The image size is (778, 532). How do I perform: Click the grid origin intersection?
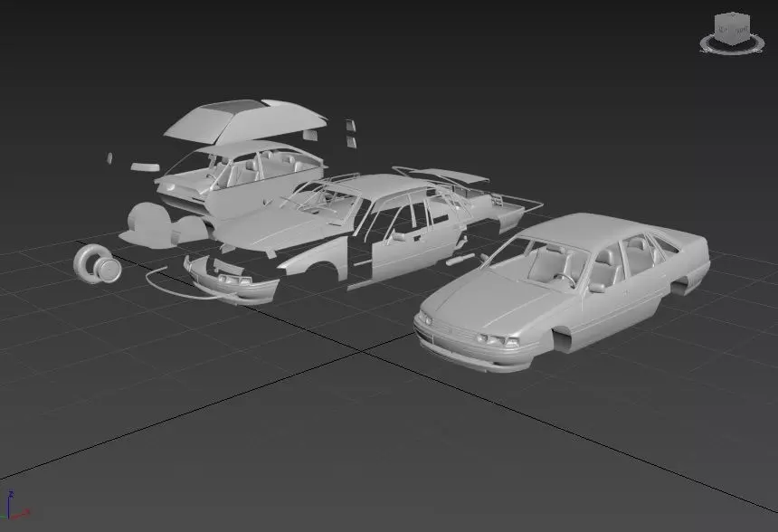tap(363, 350)
